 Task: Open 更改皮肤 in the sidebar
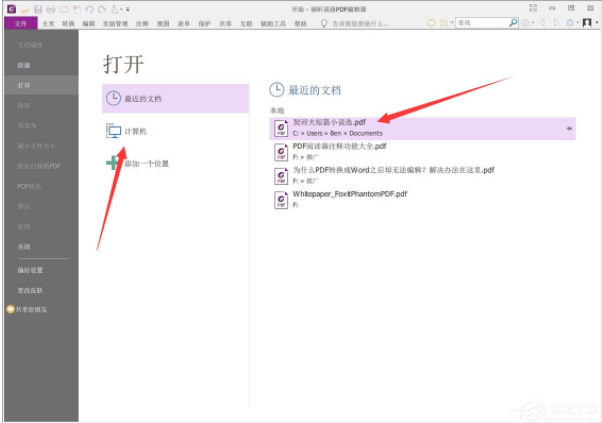point(30,290)
